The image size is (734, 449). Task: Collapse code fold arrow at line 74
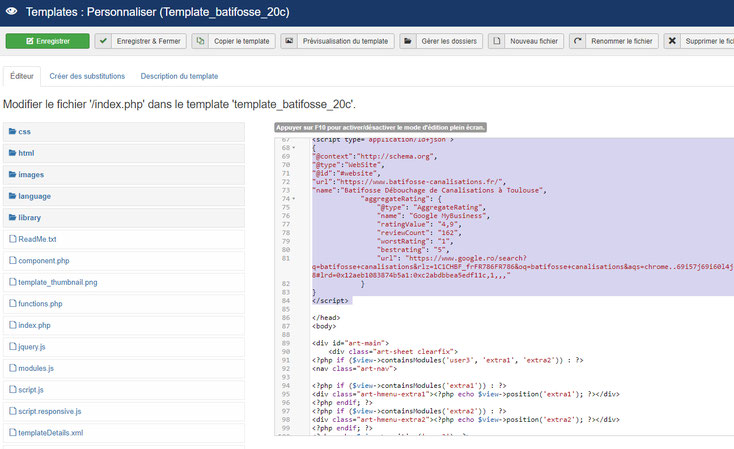(x=294, y=199)
